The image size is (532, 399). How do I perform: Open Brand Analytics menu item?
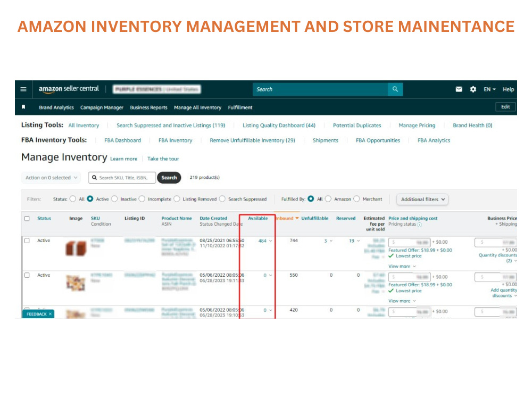pyautogui.click(x=56, y=107)
